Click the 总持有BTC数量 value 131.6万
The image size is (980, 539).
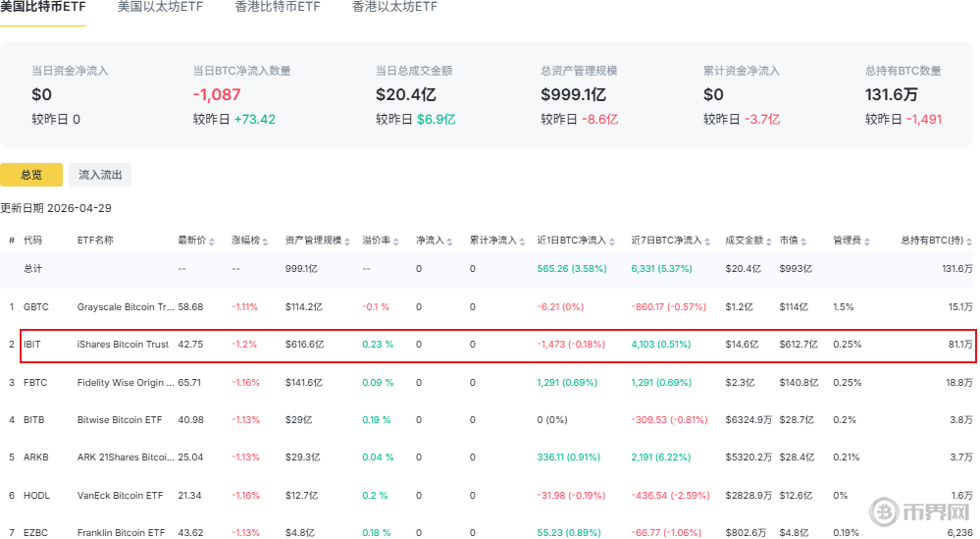coord(892,94)
